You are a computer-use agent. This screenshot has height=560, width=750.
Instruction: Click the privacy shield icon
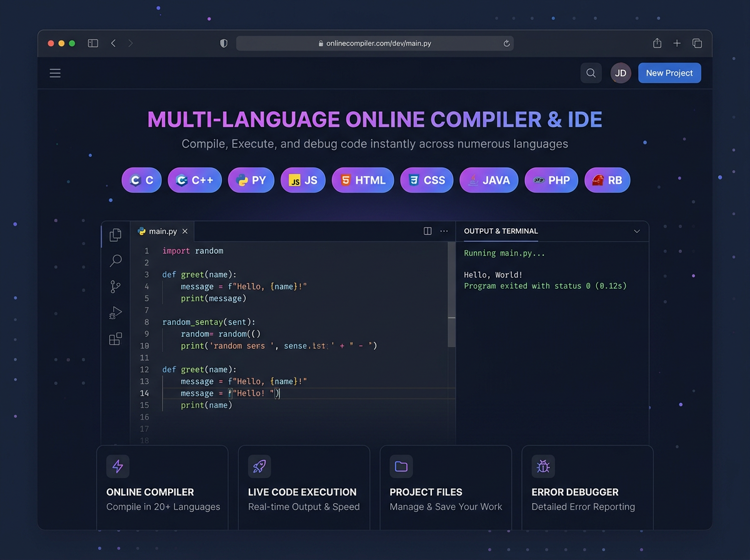(224, 43)
